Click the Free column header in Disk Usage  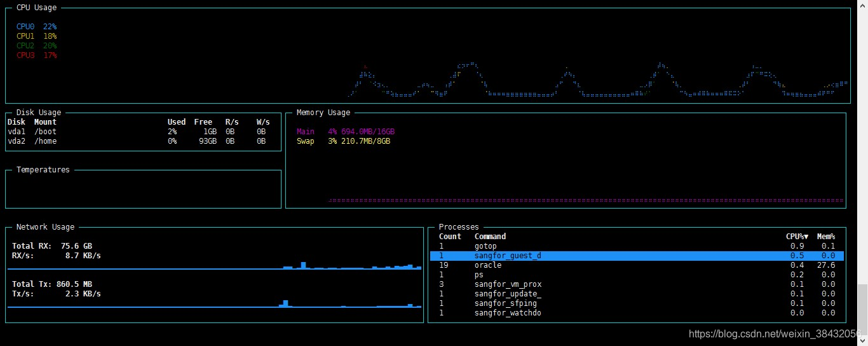click(x=203, y=122)
